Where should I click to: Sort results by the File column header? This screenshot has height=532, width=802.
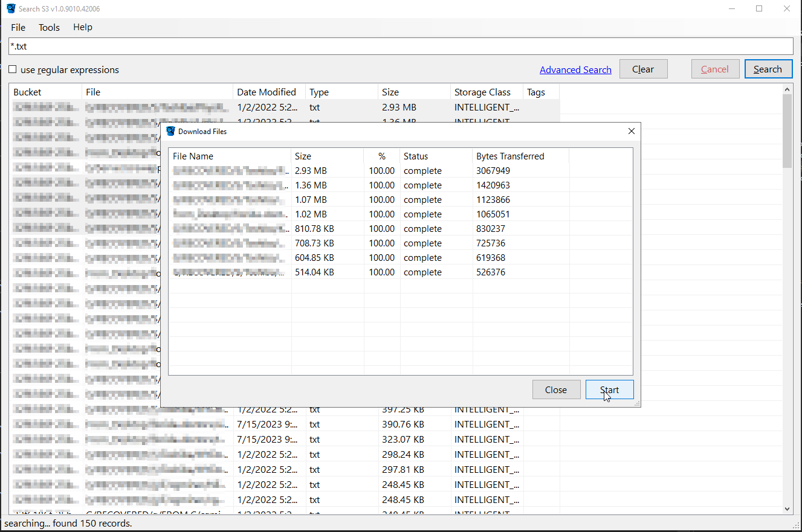click(x=158, y=92)
